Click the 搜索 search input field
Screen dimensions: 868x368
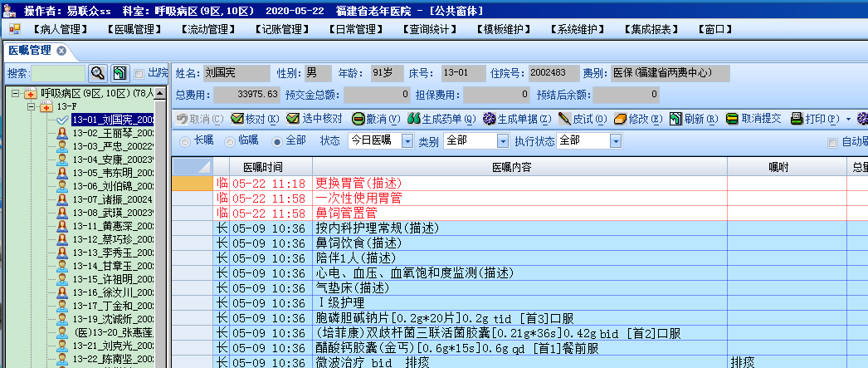pyautogui.click(x=58, y=73)
